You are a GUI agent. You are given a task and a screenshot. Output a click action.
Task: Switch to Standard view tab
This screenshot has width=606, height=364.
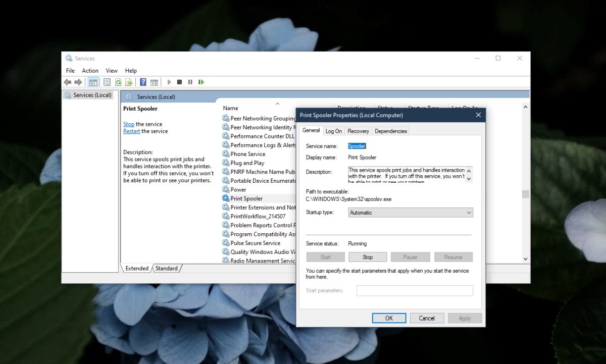coord(167,269)
